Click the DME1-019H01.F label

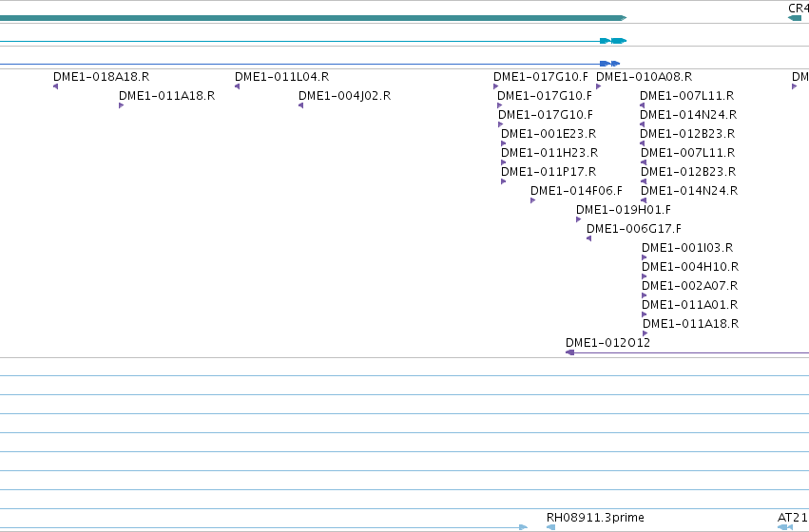click(x=624, y=210)
